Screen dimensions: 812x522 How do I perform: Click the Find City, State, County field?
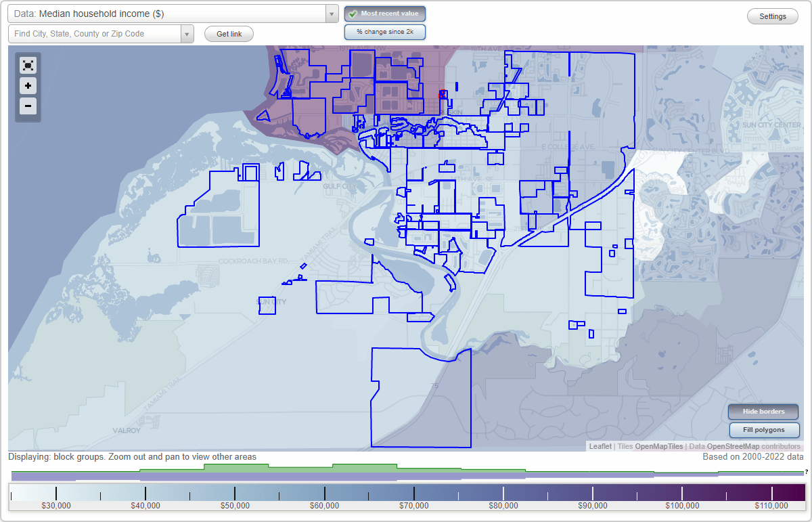[95, 34]
